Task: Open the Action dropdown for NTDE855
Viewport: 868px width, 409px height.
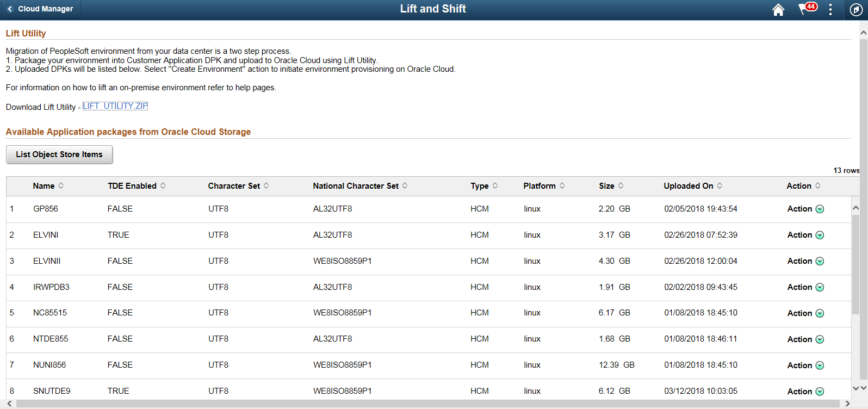Action: (x=805, y=339)
